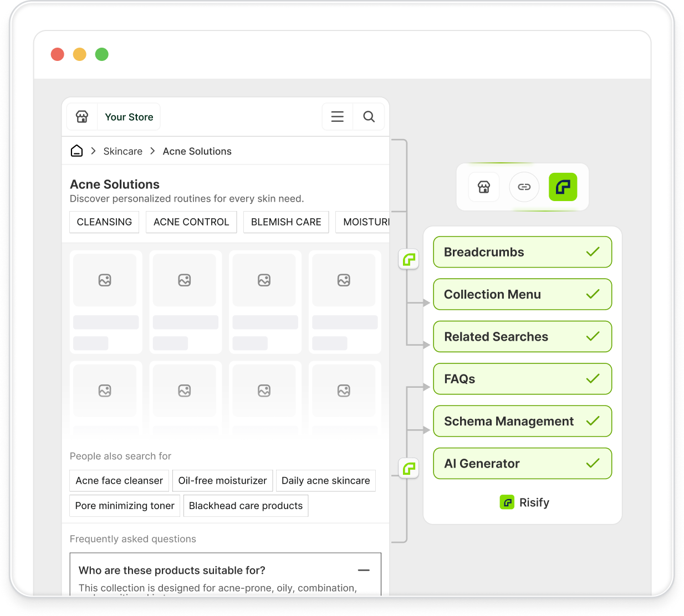Toggle the Breadcrumbs feature checkmark
The image size is (684, 616).
pos(593,252)
